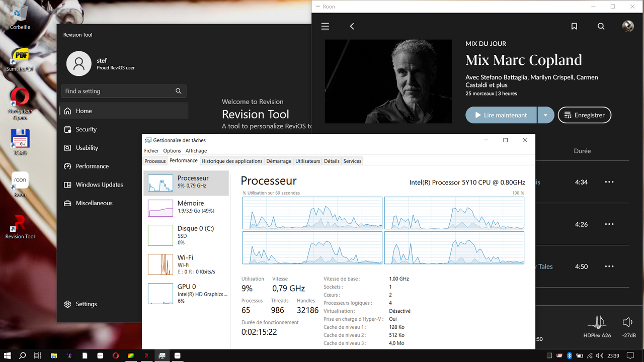Open battery status tray icon
The height and width of the screenshot is (362, 644).
pyautogui.click(x=580, y=356)
